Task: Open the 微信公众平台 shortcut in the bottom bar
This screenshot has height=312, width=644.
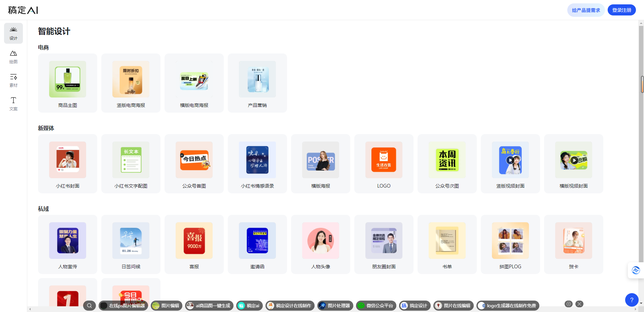Action: coord(376,306)
